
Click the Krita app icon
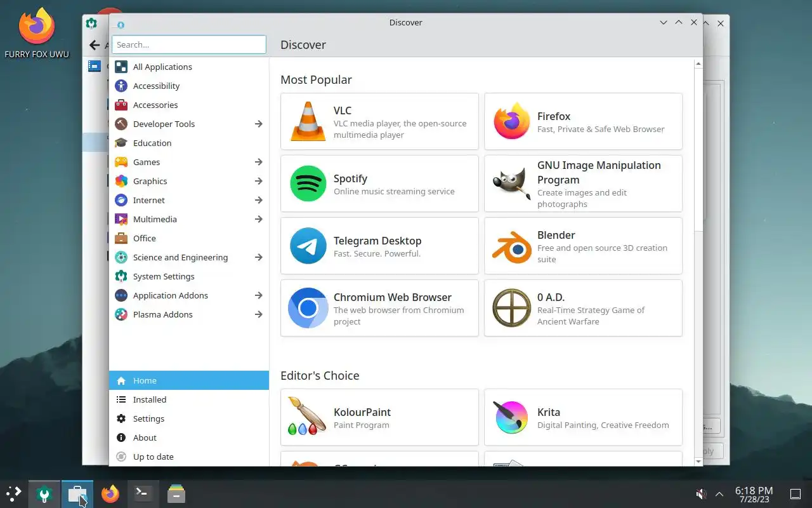(x=511, y=417)
